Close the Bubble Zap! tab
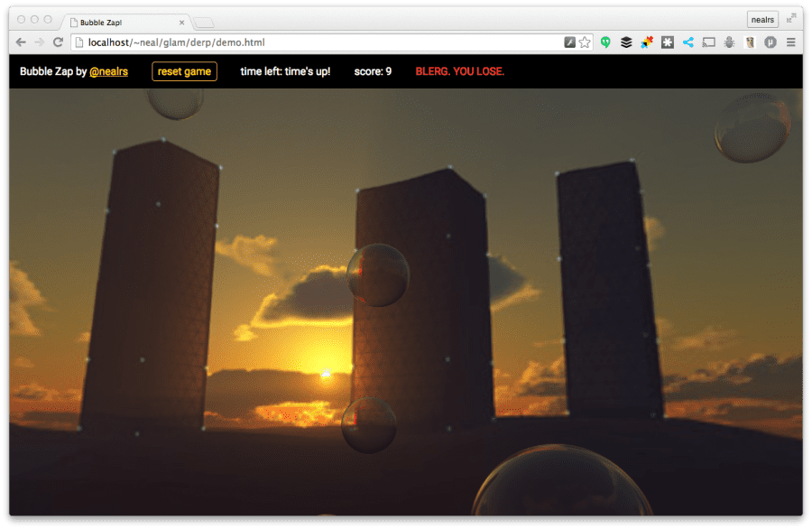This screenshot has width=812, height=529. coord(181,23)
